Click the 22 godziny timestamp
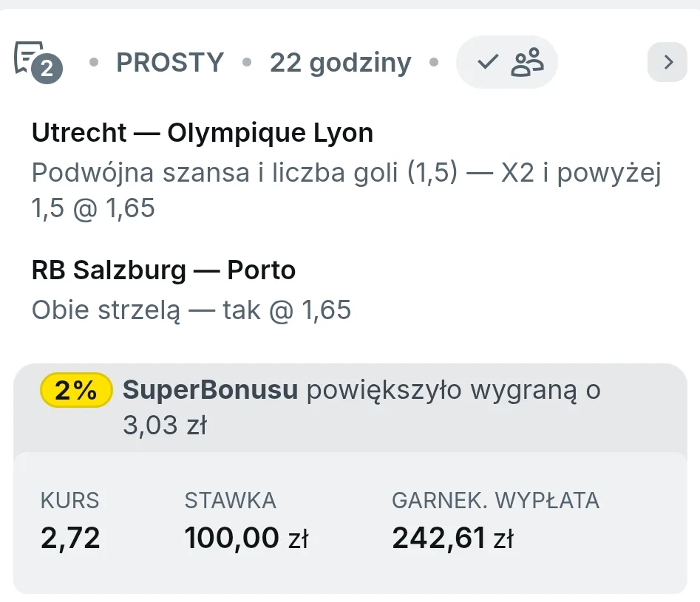This screenshot has width=700, height=602. [340, 62]
